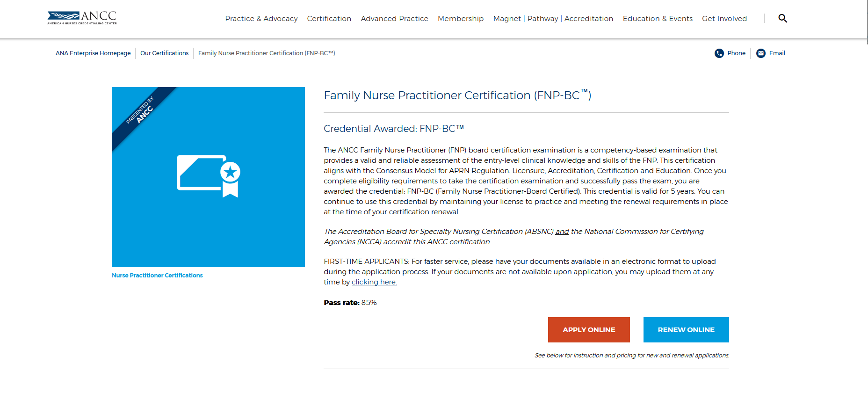
Task: Click the 'Pass rate: 85%' text
Action: pos(350,303)
